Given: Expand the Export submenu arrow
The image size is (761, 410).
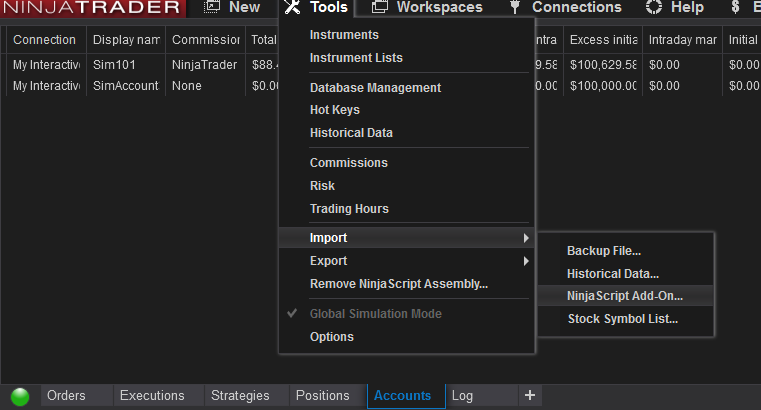Looking at the screenshot, I should pyautogui.click(x=526, y=261).
